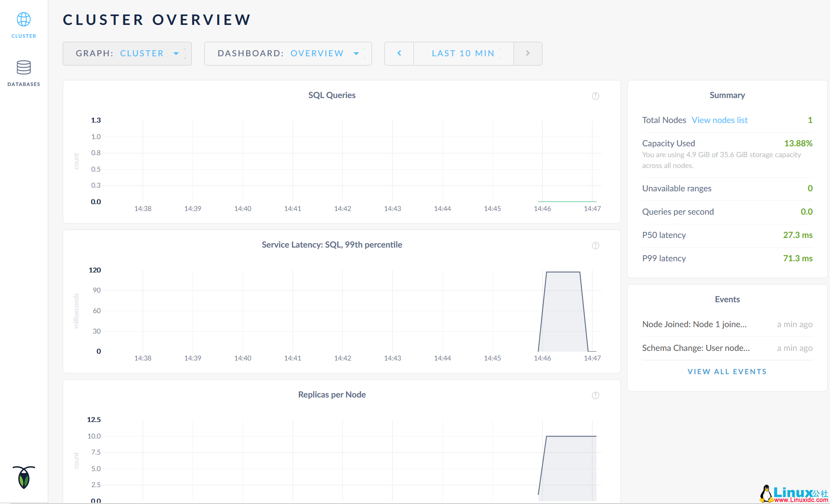Click the Service Latency chart info icon

click(595, 246)
